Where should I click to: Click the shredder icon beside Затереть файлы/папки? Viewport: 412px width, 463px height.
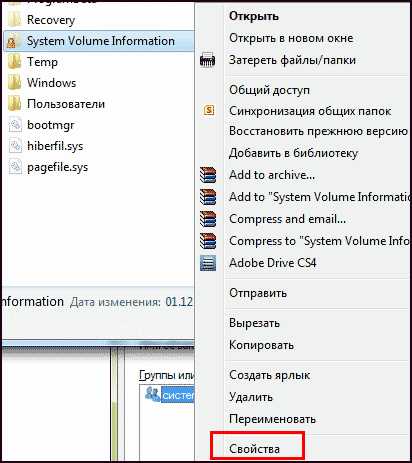[x=207, y=60]
